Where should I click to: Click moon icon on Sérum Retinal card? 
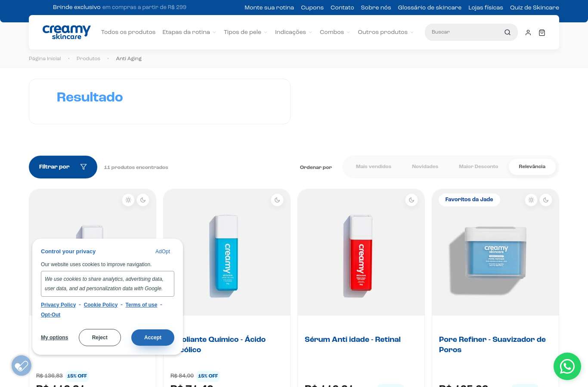click(412, 200)
